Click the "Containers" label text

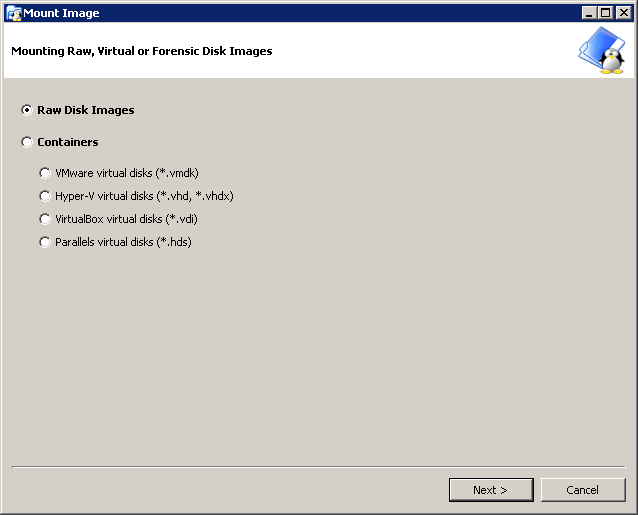(x=67, y=142)
